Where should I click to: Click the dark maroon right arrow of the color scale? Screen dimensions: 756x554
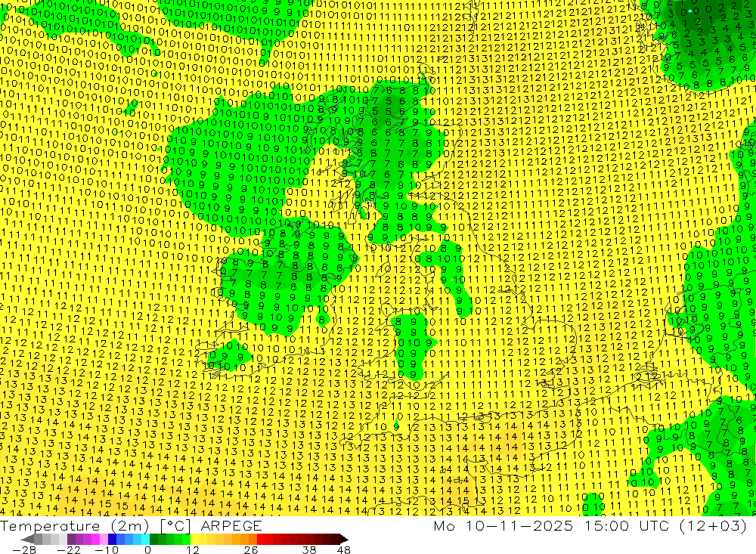(x=343, y=539)
